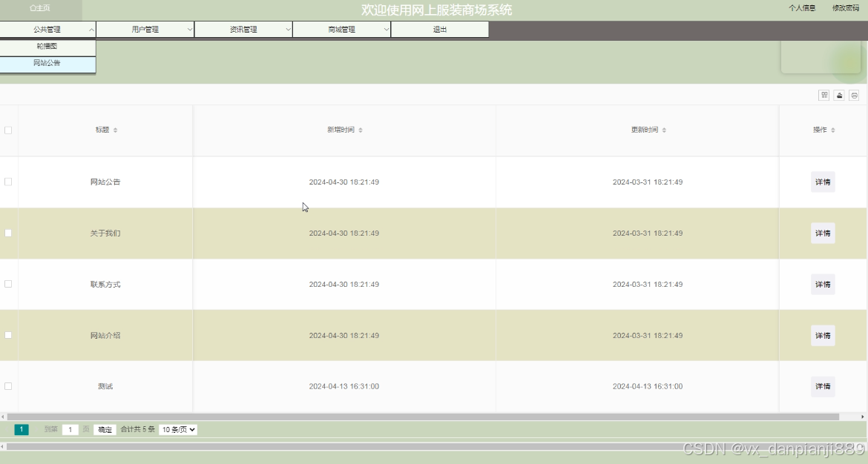Click the 确定 page jump button
Screen dimensions: 868x464
click(105, 429)
